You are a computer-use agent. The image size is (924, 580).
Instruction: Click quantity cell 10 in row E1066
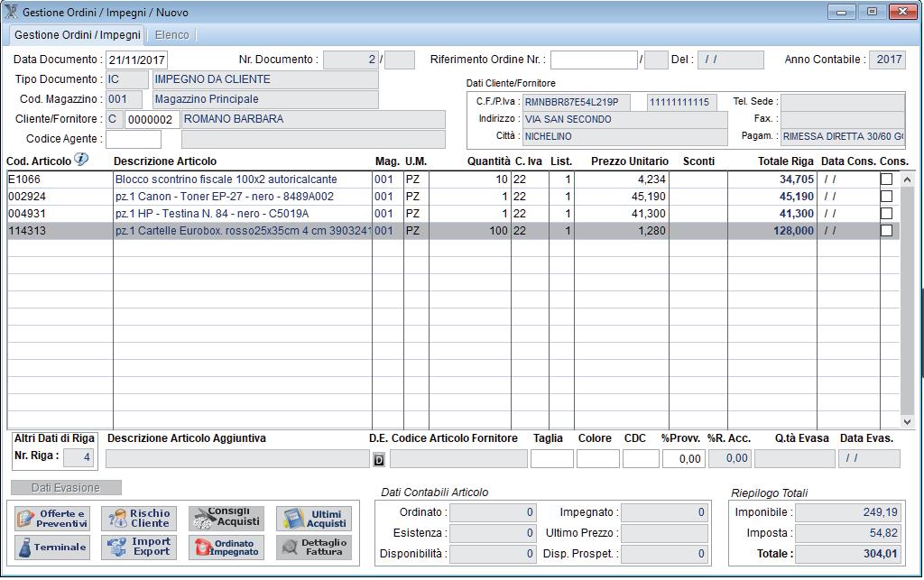point(470,179)
